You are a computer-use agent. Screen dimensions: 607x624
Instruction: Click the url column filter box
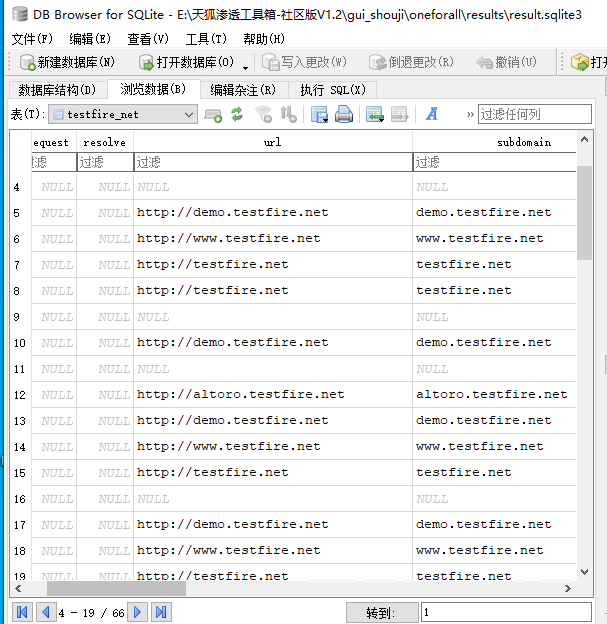(x=273, y=162)
